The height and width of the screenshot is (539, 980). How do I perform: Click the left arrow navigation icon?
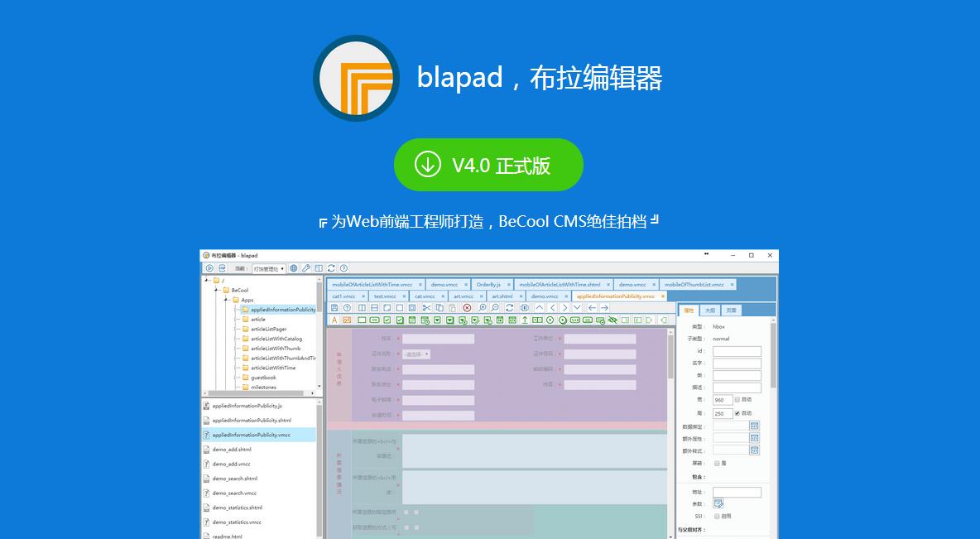[592, 308]
